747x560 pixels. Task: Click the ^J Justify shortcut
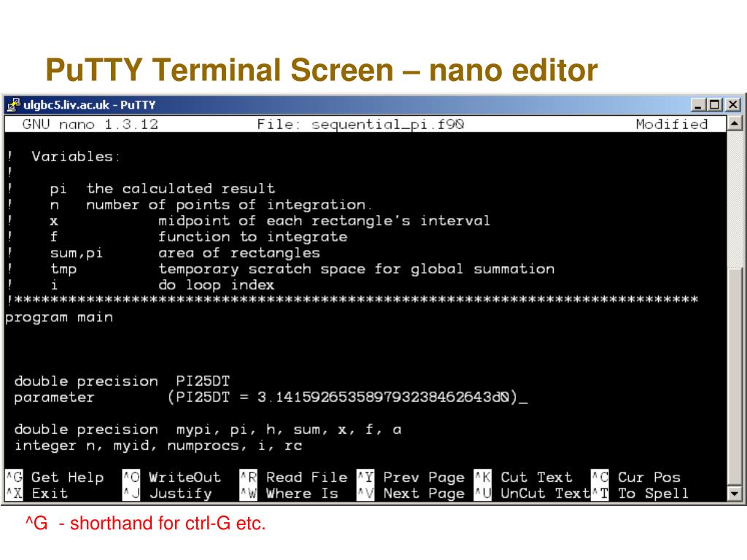pyautogui.click(x=167, y=494)
